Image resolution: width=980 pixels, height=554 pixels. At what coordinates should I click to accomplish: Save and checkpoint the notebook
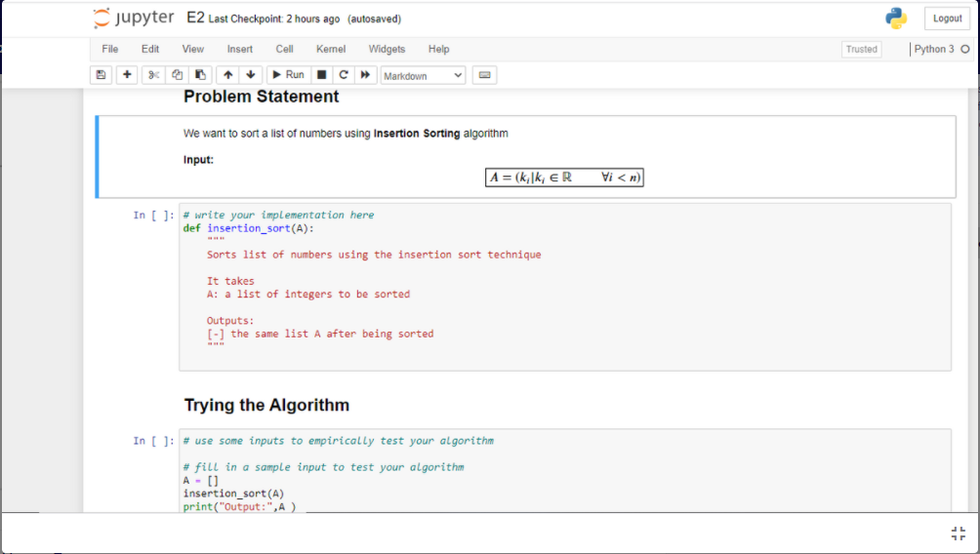pyautogui.click(x=101, y=75)
